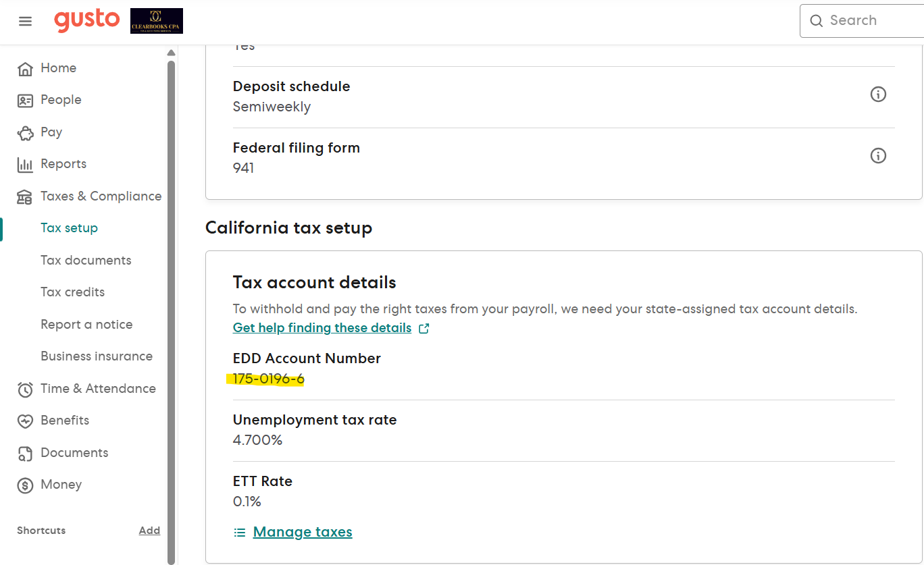924x565 pixels.
Task: Show info for Federal filing form
Action: 878,156
